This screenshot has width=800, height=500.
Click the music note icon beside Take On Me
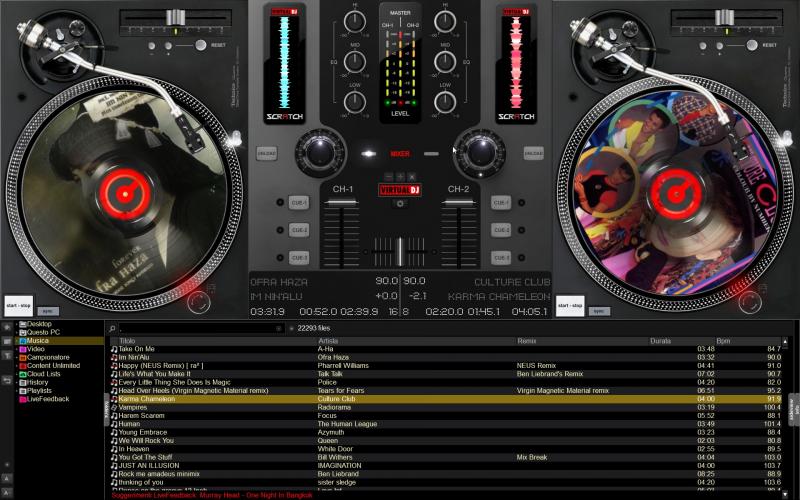click(x=114, y=349)
